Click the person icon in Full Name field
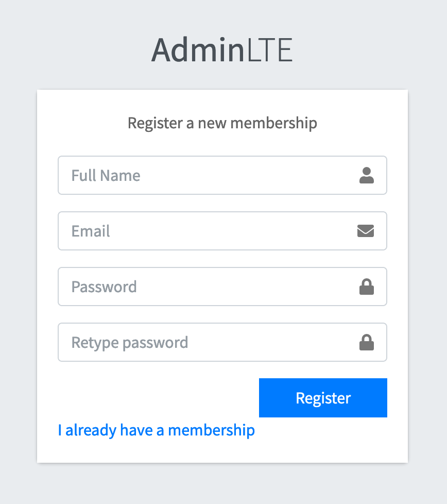The width and height of the screenshot is (447, 504). pos(366,176)
